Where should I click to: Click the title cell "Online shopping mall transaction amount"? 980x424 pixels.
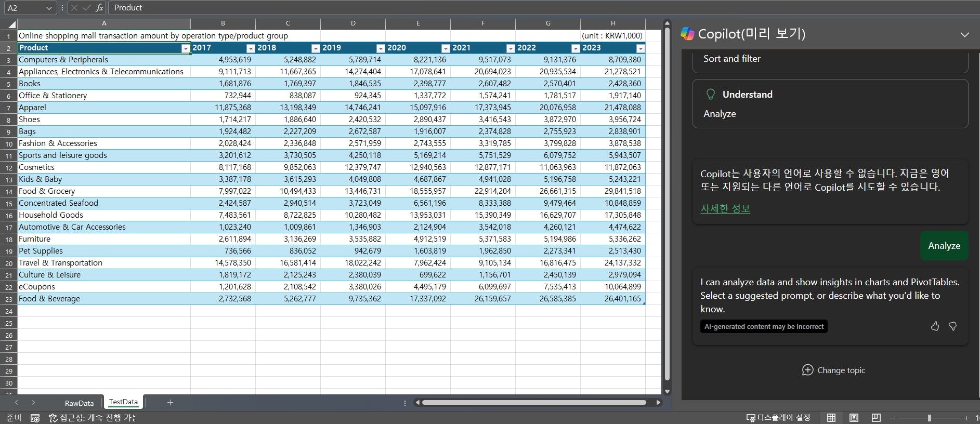(104, 36)
